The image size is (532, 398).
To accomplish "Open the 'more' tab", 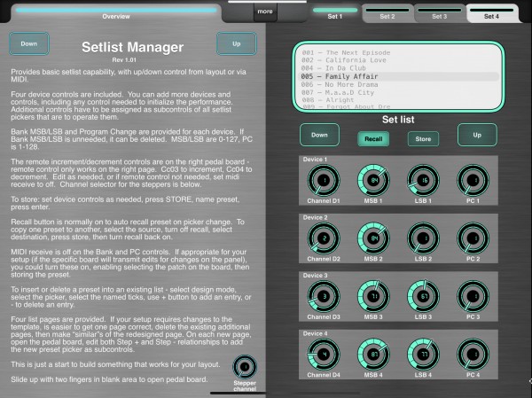I will (x=265, y=12).
